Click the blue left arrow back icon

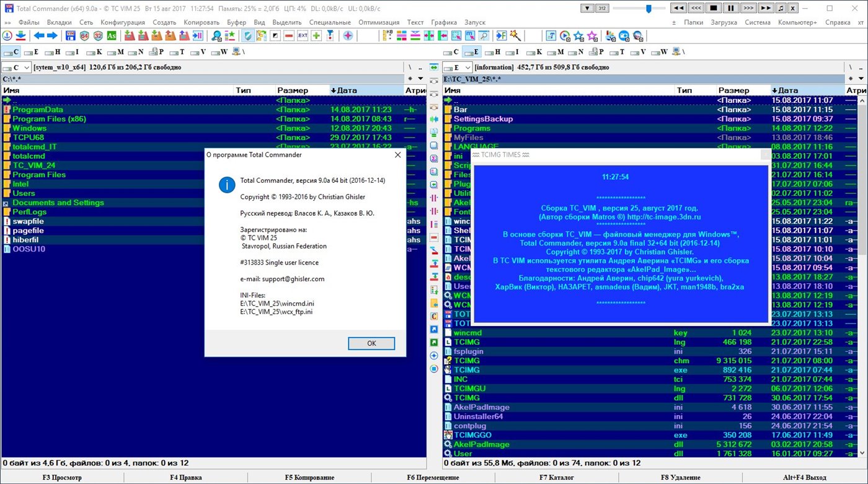39,36
